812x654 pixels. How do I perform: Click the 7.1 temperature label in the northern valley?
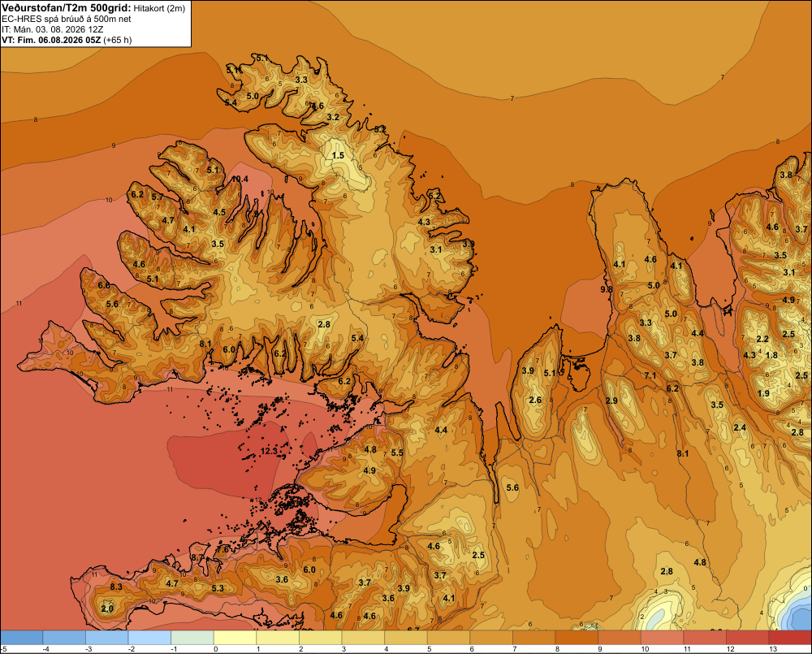click(650, 375)
